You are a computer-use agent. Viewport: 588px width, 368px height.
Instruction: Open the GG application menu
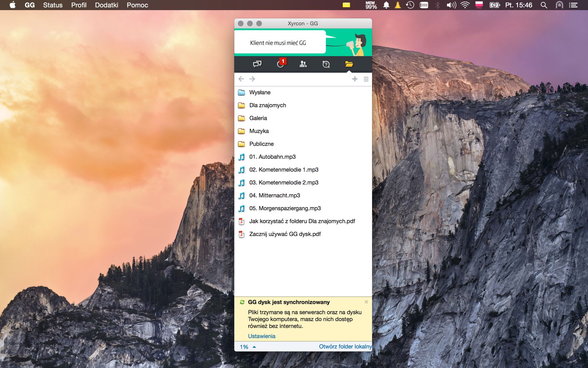pyautogui.click(x=30, y=5)
